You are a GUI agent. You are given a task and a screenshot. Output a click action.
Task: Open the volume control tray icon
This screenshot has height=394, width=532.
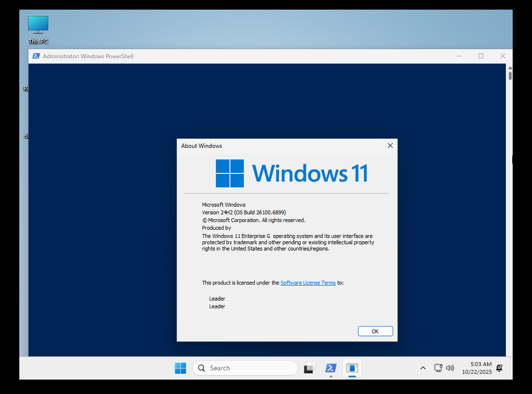pyautogui.click(x=450, y=368)
